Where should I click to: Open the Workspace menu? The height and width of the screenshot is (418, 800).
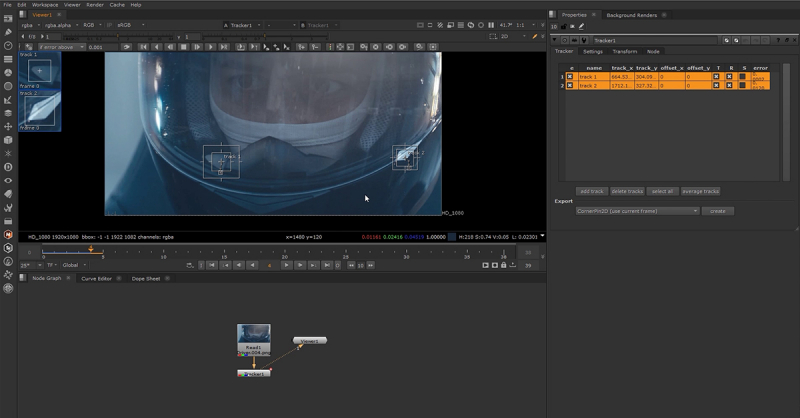click(44, 5)
